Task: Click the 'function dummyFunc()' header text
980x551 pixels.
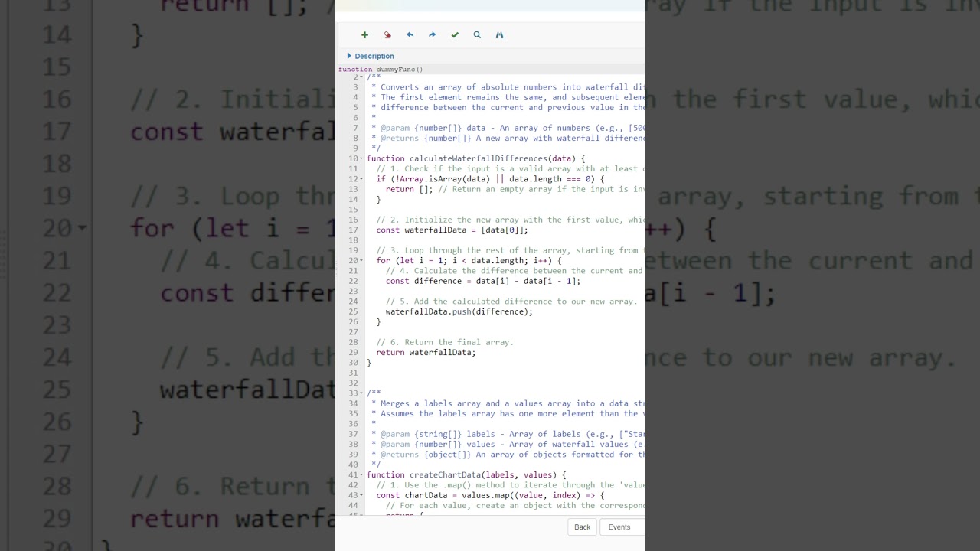Action: click(x=381, y=70)
